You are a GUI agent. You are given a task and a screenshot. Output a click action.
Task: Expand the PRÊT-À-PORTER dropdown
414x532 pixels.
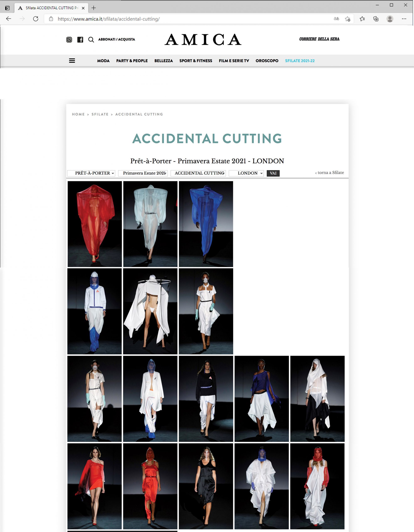91,173
